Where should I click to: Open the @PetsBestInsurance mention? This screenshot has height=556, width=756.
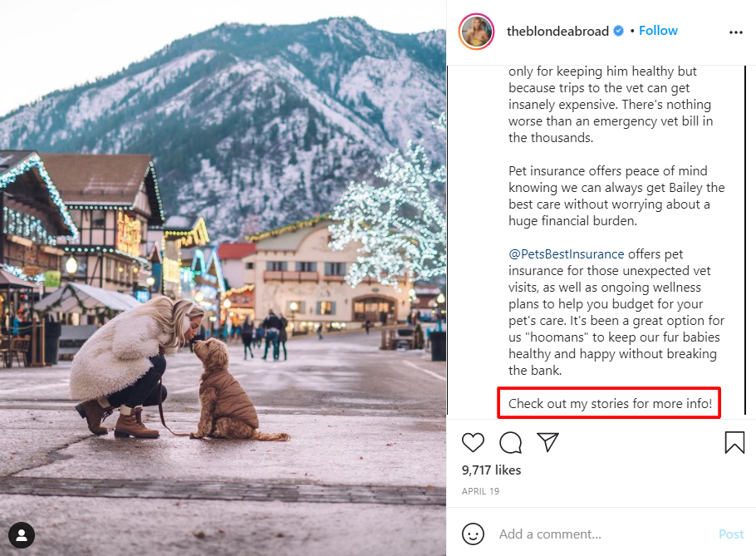coord(566,254)
